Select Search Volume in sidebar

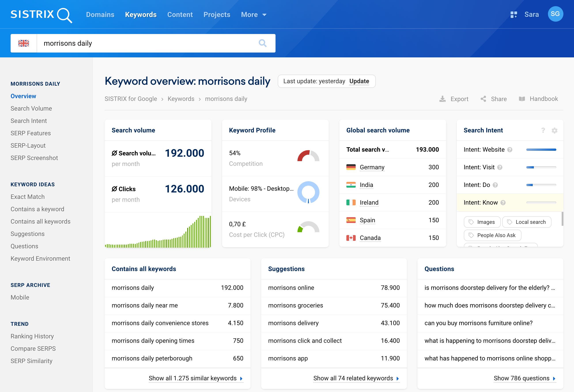pyautogui.click(x=31, y=109)
